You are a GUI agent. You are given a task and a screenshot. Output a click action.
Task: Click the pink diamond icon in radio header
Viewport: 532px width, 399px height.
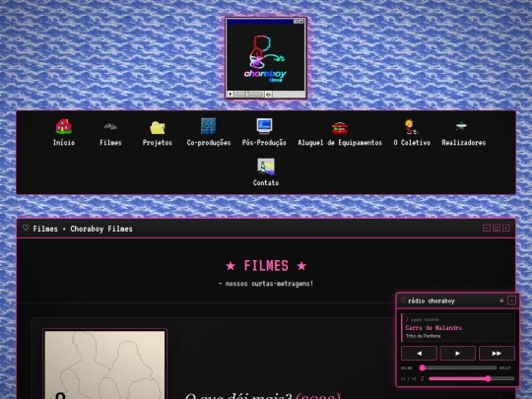tap(501, 300)
